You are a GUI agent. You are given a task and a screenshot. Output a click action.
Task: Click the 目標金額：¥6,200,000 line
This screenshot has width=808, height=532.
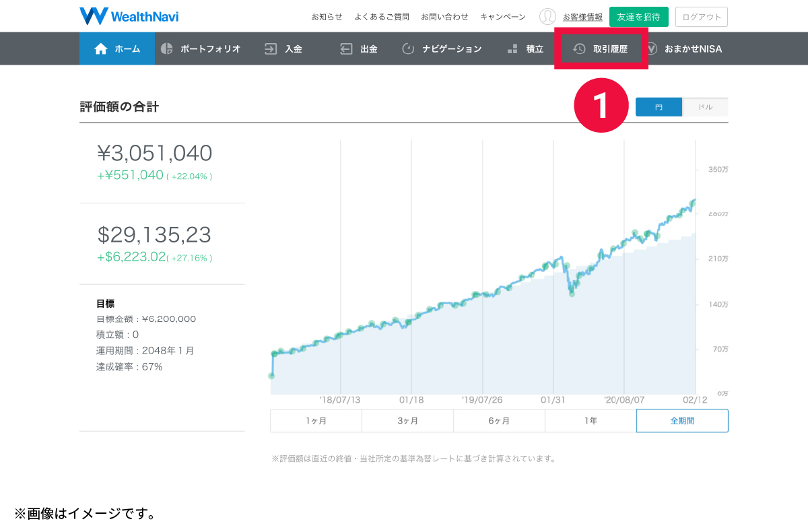pyautogui.click(x=146, y=319)
